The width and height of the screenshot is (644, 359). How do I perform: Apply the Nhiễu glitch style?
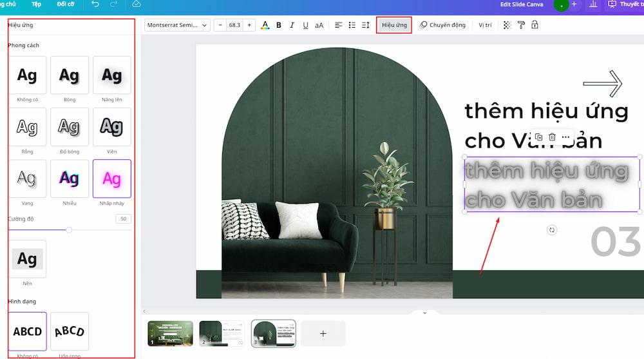(70, 179)
